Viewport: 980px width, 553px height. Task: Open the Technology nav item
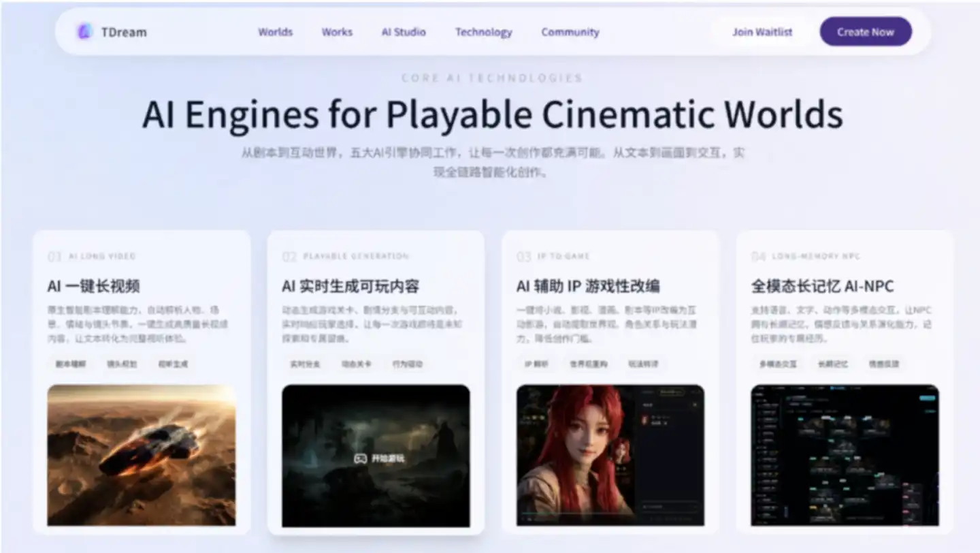coord(483,32)
